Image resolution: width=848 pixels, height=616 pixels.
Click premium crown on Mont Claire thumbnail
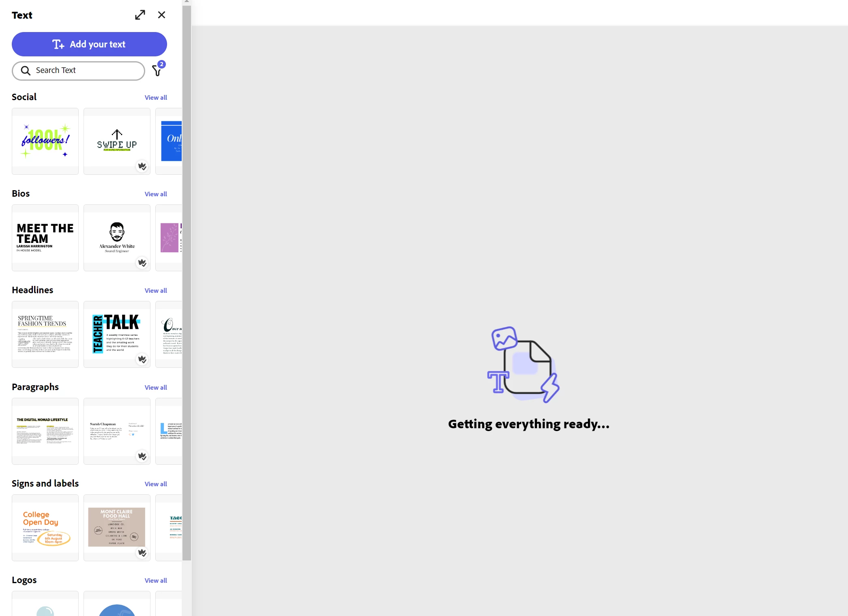coord(142,553)
